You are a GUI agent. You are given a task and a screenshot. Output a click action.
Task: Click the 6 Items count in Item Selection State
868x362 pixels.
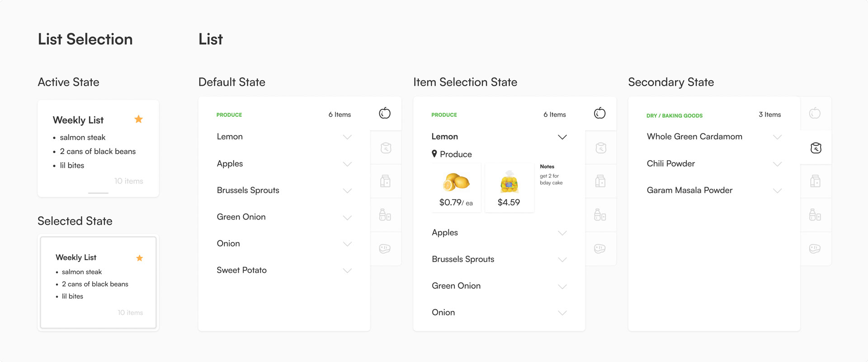pos(554,114)
